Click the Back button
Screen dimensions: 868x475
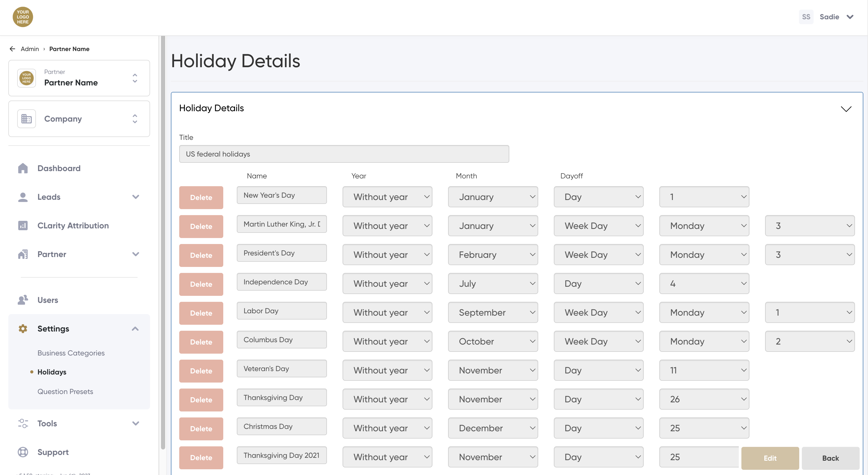click(830, 458)
